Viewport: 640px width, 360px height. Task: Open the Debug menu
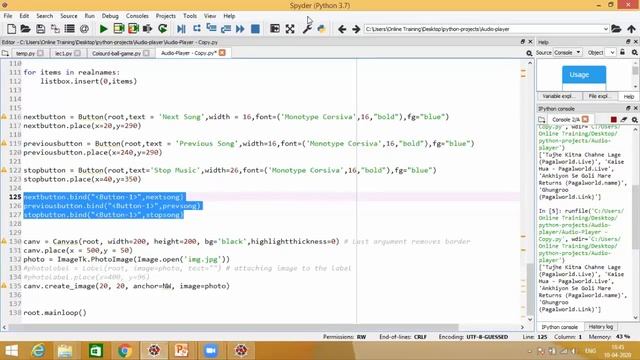[110, 16]
